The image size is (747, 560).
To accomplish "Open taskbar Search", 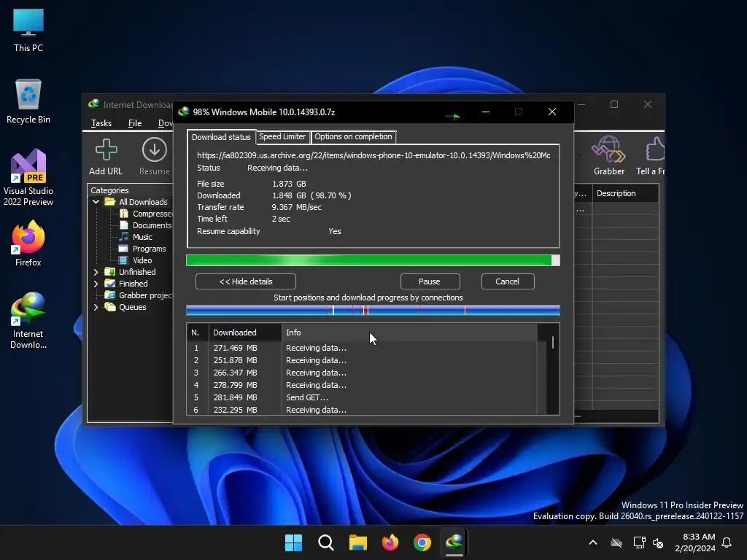I will [326, 542].
